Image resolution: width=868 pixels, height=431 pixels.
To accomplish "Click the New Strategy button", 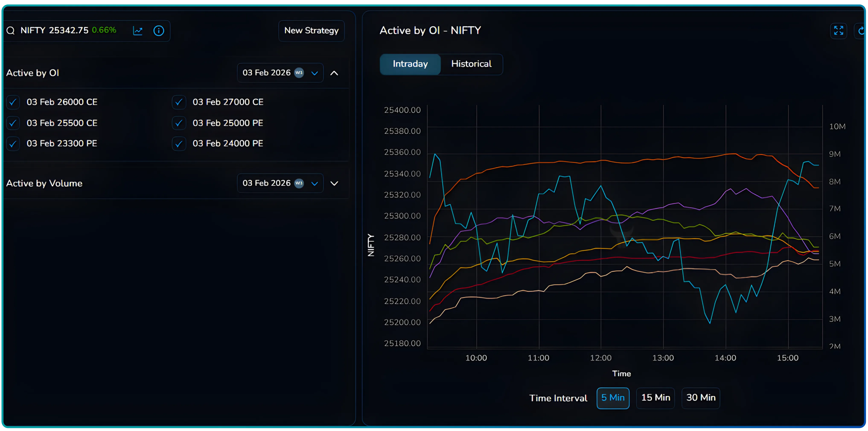I will click(x=311, y=31).
